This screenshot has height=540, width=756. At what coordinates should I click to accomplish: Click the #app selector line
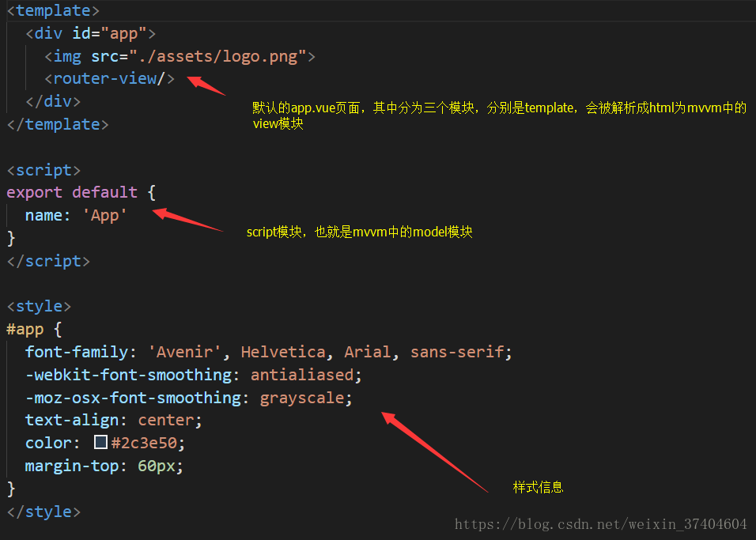tap(34, 330)
